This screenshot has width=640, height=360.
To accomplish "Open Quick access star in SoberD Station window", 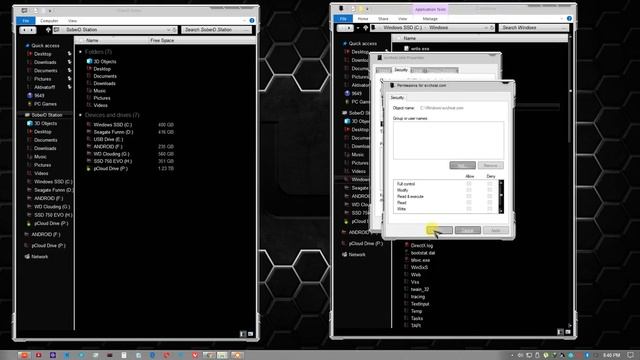I will (27, 46).
